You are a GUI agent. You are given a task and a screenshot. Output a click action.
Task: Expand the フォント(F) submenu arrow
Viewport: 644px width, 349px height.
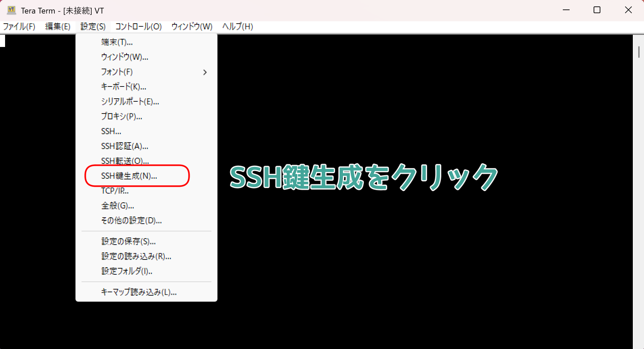tap(205, 72)
